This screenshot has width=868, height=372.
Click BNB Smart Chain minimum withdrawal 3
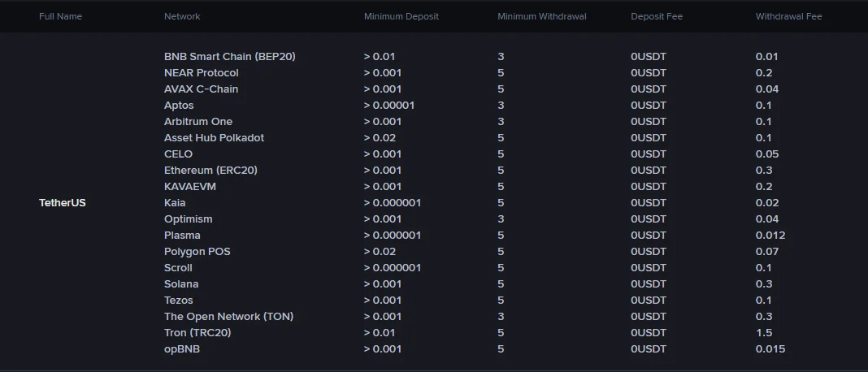tap(501, 57)
